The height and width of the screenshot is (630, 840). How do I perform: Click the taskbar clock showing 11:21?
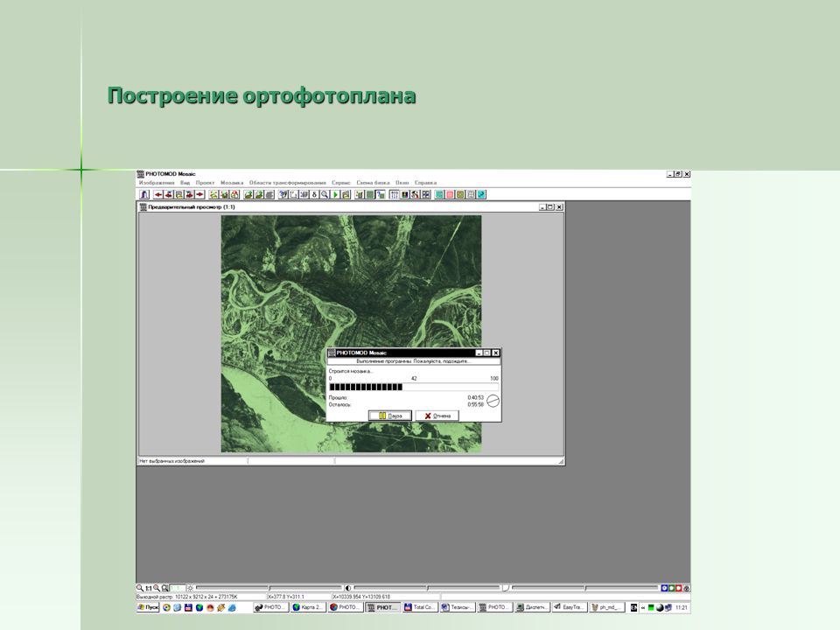[681, 607]
